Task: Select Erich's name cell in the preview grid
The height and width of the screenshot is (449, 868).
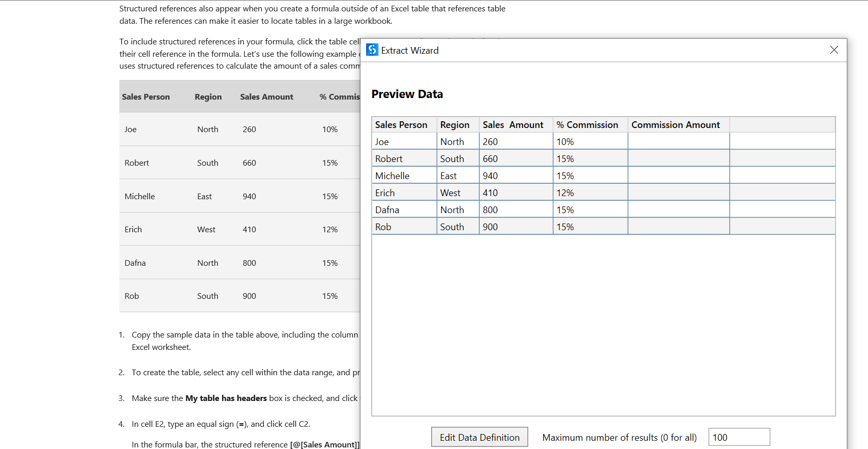Action: pyautogui.click(x=385, y=193)
